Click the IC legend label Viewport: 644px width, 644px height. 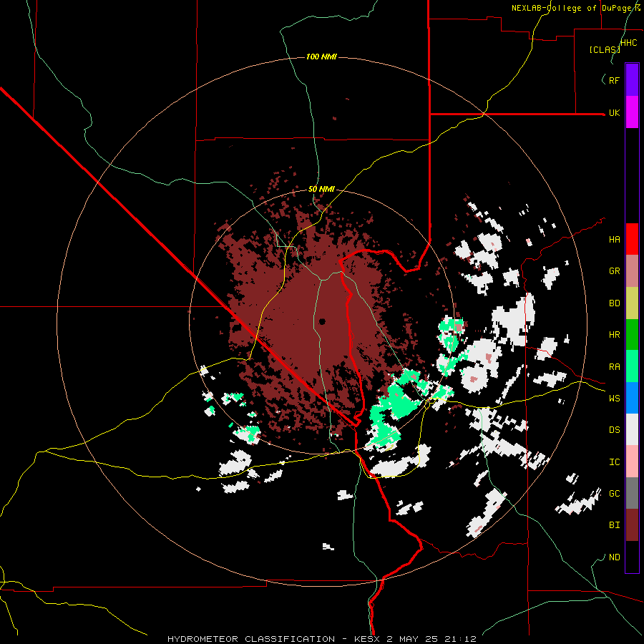[614, 462]
